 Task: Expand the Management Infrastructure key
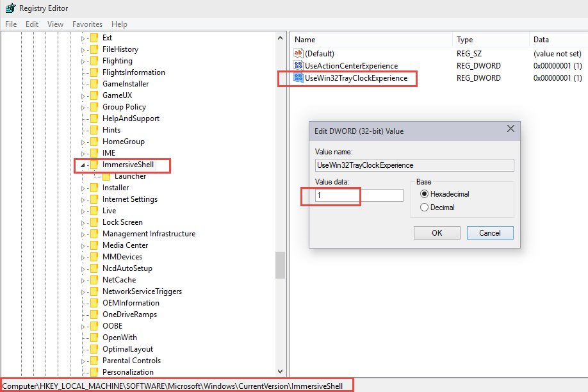83,234
